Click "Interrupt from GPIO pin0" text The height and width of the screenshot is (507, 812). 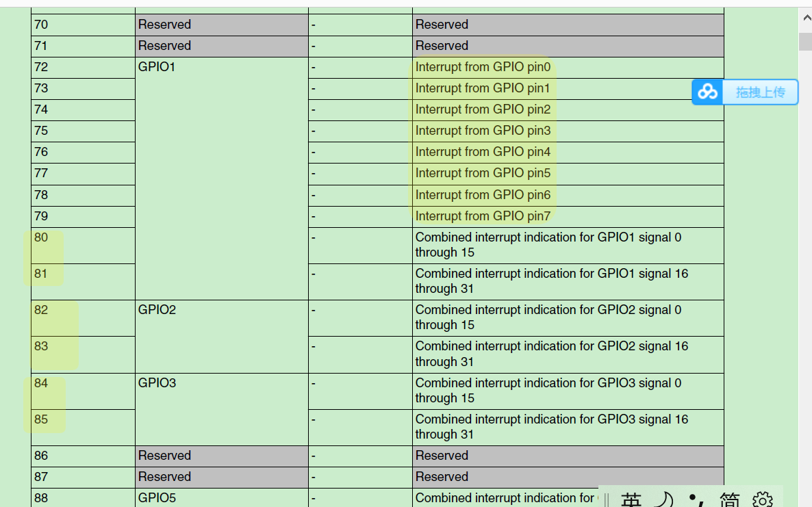[483, 67]
